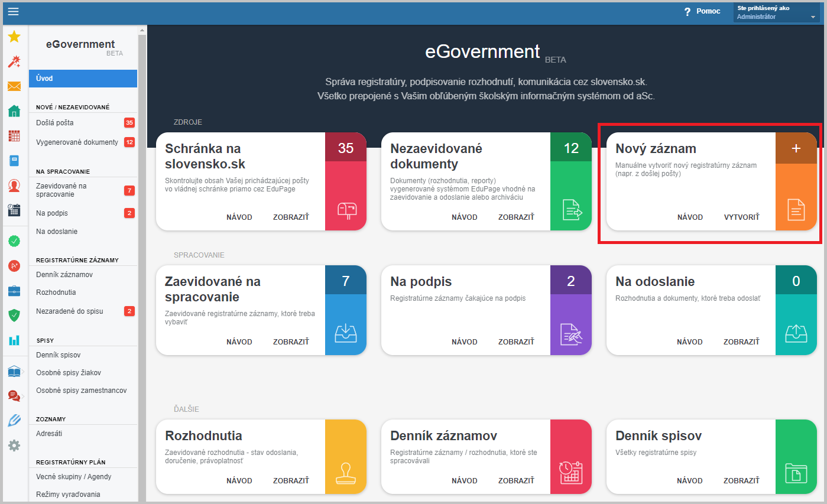Click NÁVOD on Na odoslanie card

pos(690,342)
